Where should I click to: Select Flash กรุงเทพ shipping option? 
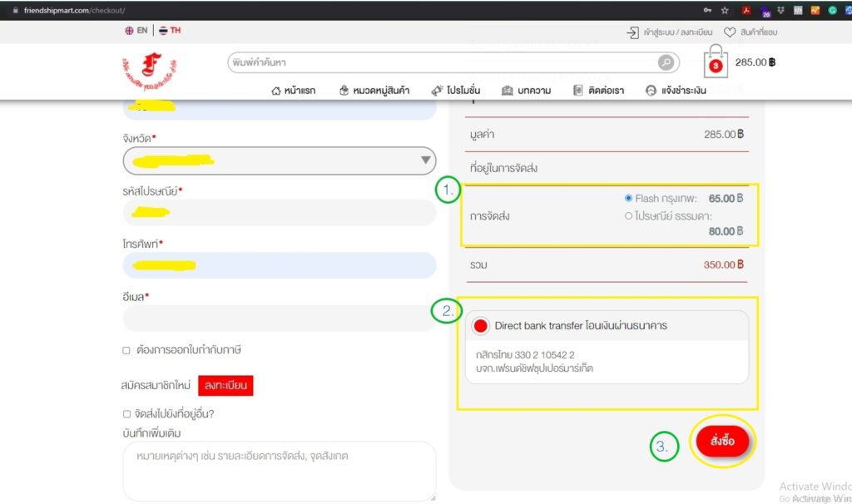click(x=628, y=199)
